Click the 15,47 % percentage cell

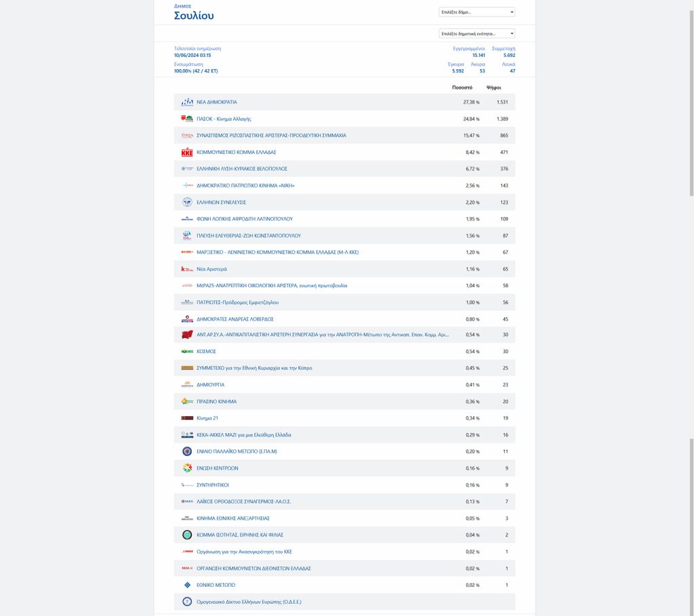point(471,136)
